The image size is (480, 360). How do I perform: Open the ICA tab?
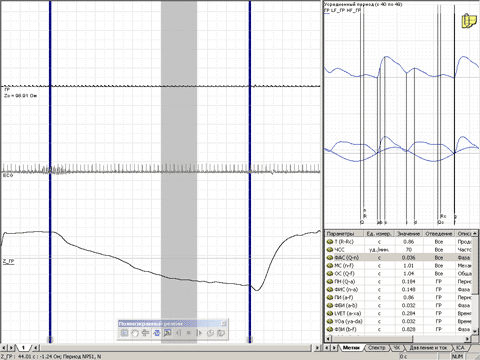[x=460, y=348]
